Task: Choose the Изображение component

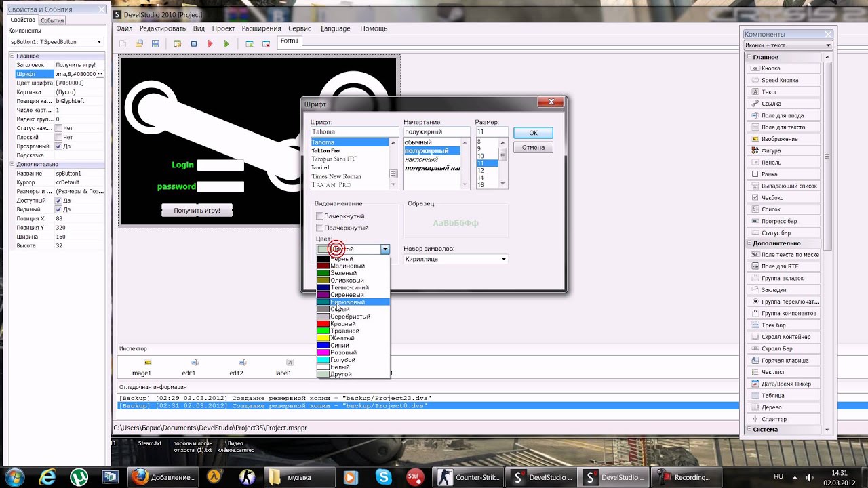Action: coord(784,139)
